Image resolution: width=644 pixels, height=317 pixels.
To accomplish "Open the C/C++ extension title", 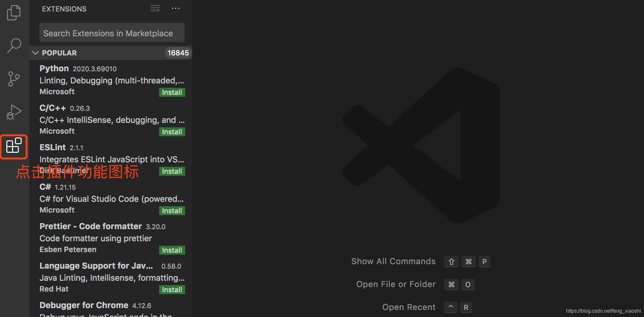I will [52, 108].
